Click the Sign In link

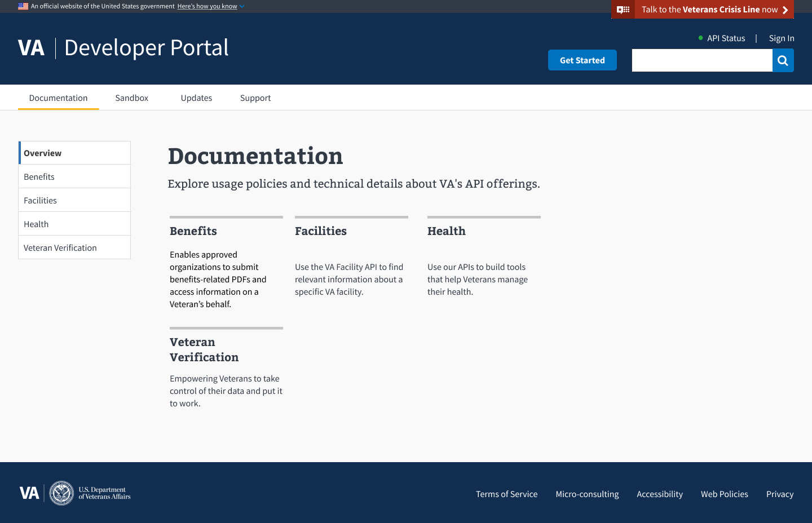[x=782, y=38]
